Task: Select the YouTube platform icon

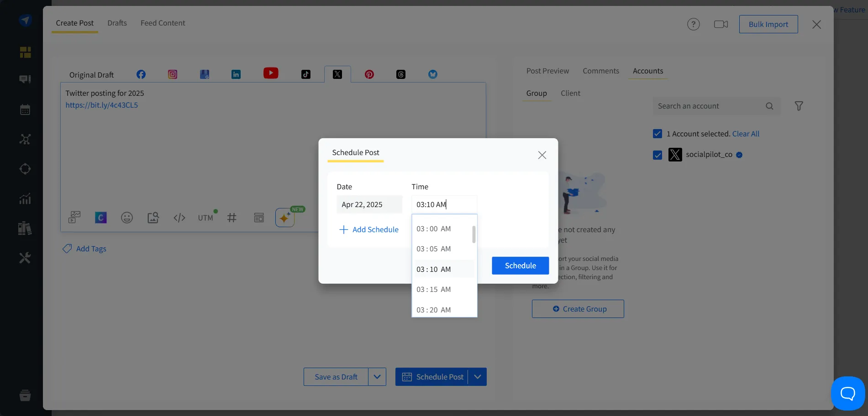Action: pos(270,73)
